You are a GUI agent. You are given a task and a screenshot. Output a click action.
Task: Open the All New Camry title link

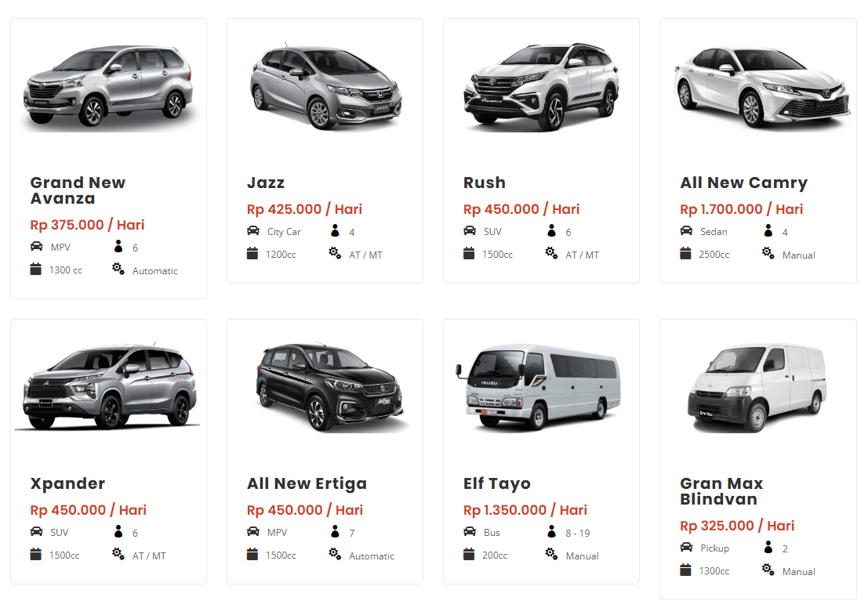(x=743, y=183)
